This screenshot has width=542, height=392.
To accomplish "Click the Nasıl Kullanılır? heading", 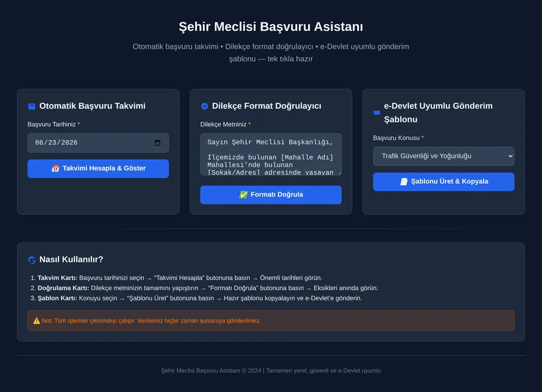I will pyautogui.click(x=71, y=259).
